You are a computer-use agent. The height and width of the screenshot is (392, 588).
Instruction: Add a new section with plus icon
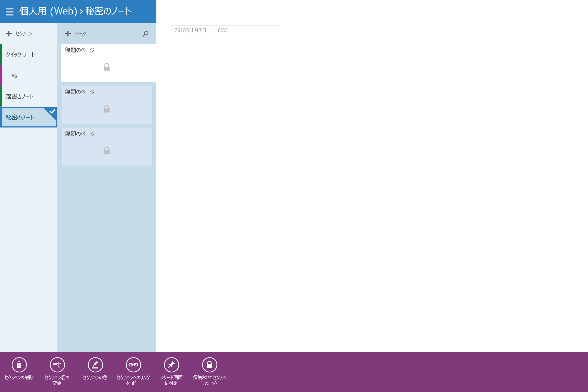(9, 34)
